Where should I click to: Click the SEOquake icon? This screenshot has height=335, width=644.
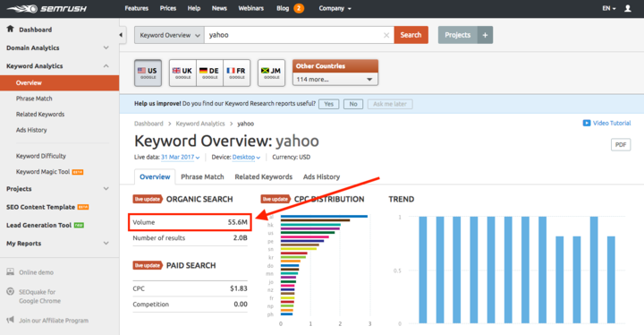point(10,292)
